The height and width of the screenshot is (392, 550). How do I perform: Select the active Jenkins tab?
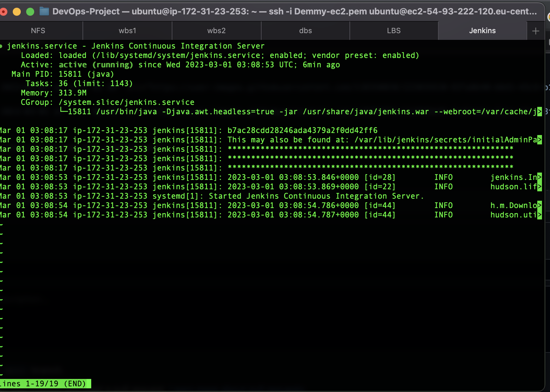click(482, 30)
